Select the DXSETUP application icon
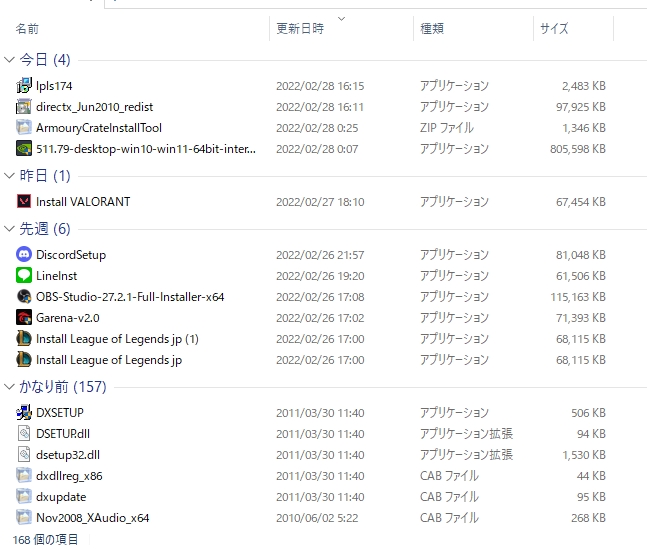This screenshot has height=550, width=647. click(x=24, y=413)
